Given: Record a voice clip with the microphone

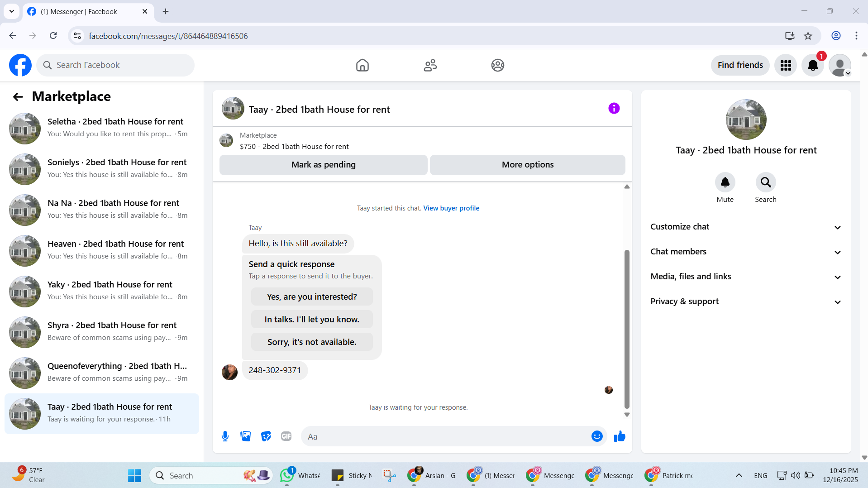Looking at the screenshot, I should [x=225, y=436].
